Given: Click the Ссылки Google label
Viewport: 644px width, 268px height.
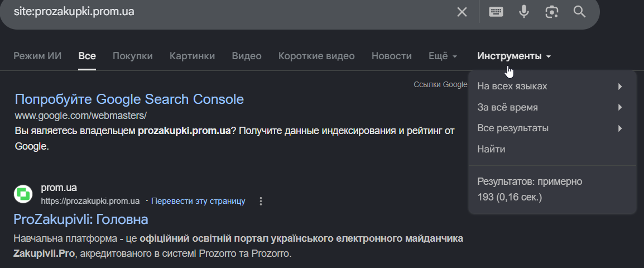Looking at the screenshot, I should pos(440,84).
